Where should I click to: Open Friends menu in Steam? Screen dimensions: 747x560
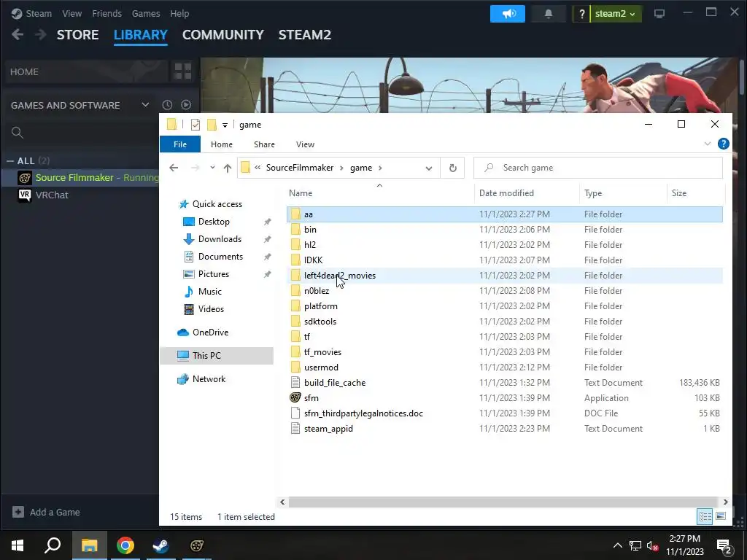click(107, 14)
